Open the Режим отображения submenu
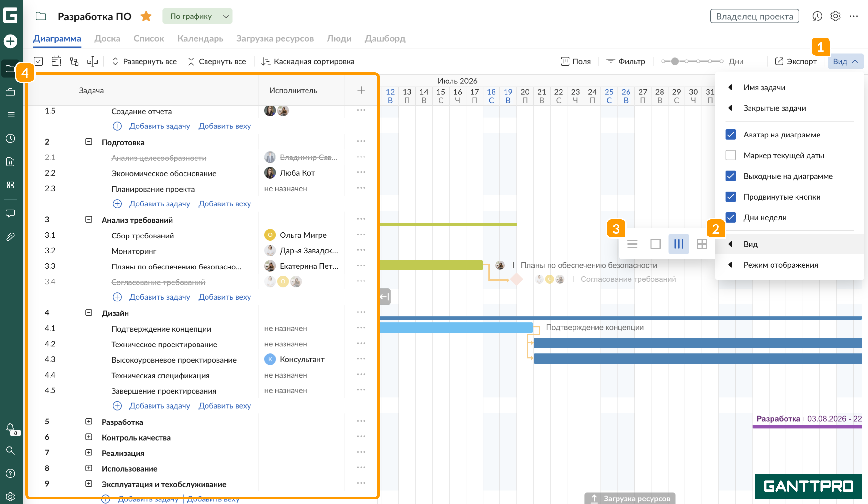The height and width of the screenshot is (504, 868). pos(780,265)
